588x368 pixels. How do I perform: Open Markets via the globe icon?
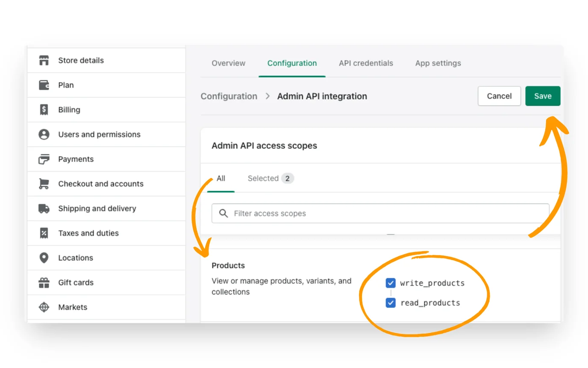[44, 307]
